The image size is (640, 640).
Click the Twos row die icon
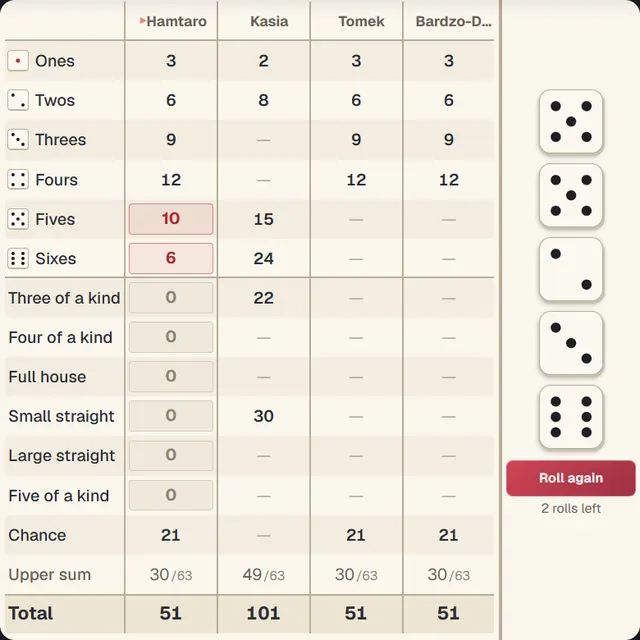tap(18, 100)
